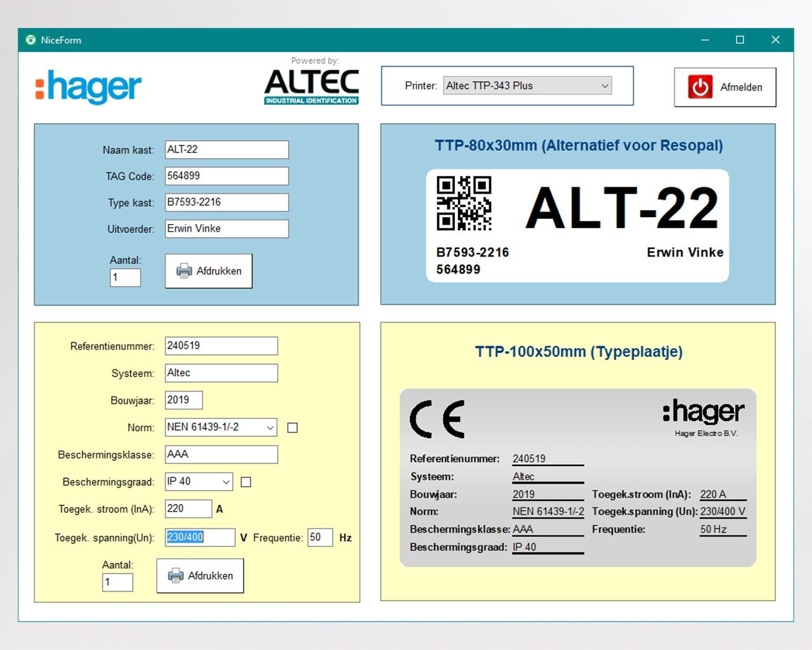Click the Hager logo in the header

pyautogui.click(x=89, y=87)
